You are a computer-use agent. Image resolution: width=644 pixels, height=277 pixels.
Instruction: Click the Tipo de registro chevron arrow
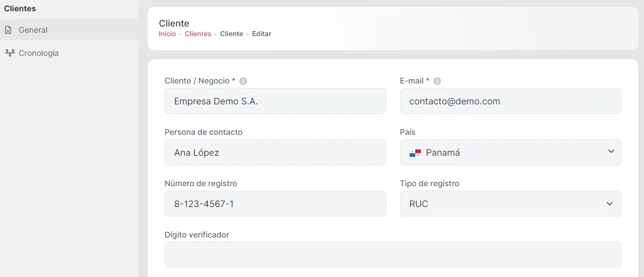pyautogui.click(x=609, y=204)
